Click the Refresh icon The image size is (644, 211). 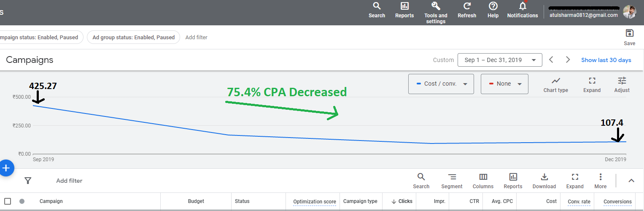tap(466, 6)
